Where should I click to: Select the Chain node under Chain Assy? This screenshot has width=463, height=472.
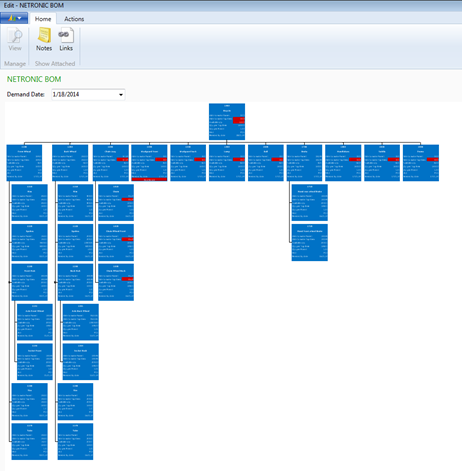click(x=116, y=203)
